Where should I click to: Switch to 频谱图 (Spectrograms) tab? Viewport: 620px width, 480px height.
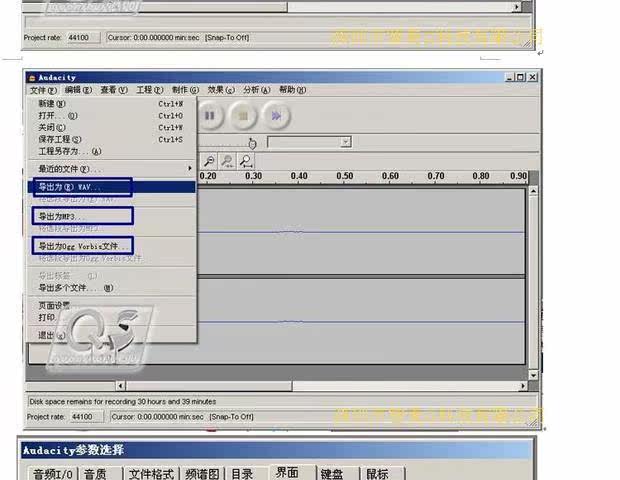[x=202, y=474]
